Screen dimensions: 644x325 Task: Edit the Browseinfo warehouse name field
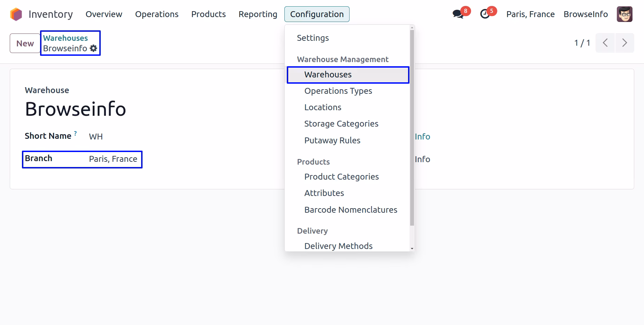(x=75, y=109)
